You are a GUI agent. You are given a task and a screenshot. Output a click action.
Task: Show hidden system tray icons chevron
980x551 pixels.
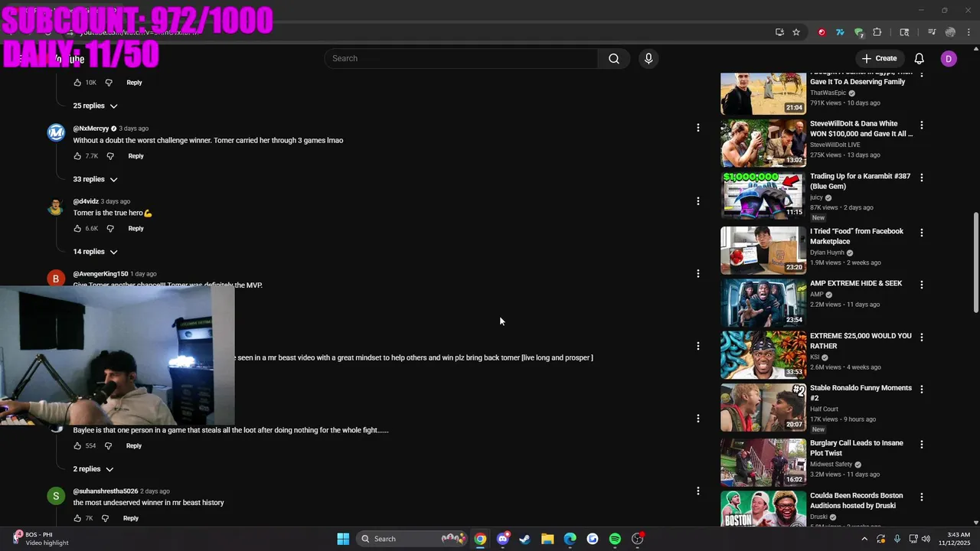864,539
